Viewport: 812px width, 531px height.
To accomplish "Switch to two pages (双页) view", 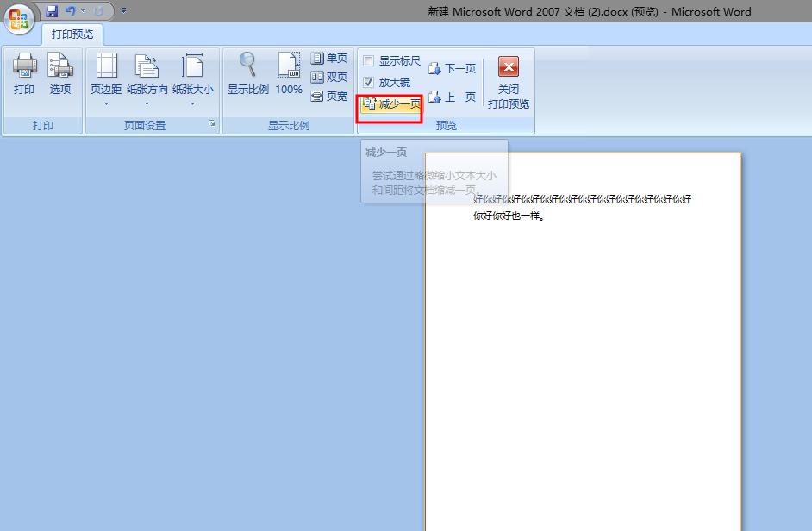I will 328,77.
